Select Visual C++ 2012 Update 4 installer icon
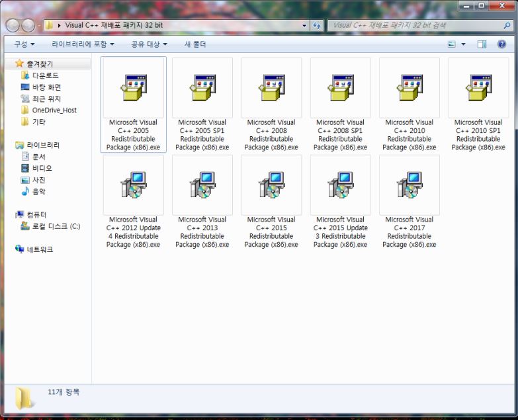This screenshot has height=420, width=518. (134, 185)
